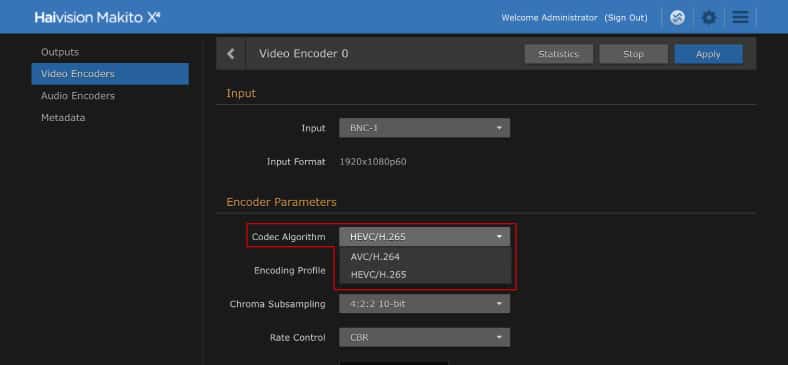This screenshot has height=365, width=788.
Task: Click the Haivision Makito X4 logo
Action: (97, 18)
